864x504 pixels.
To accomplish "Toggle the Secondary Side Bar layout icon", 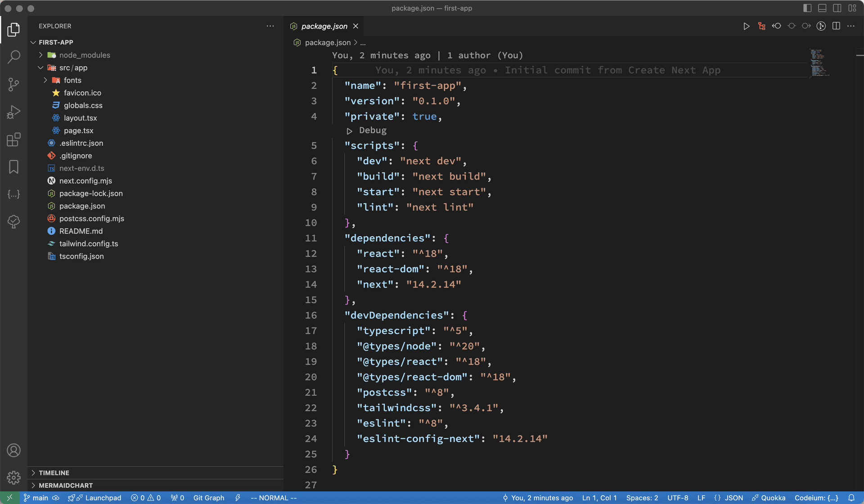I will pos(837,8).
